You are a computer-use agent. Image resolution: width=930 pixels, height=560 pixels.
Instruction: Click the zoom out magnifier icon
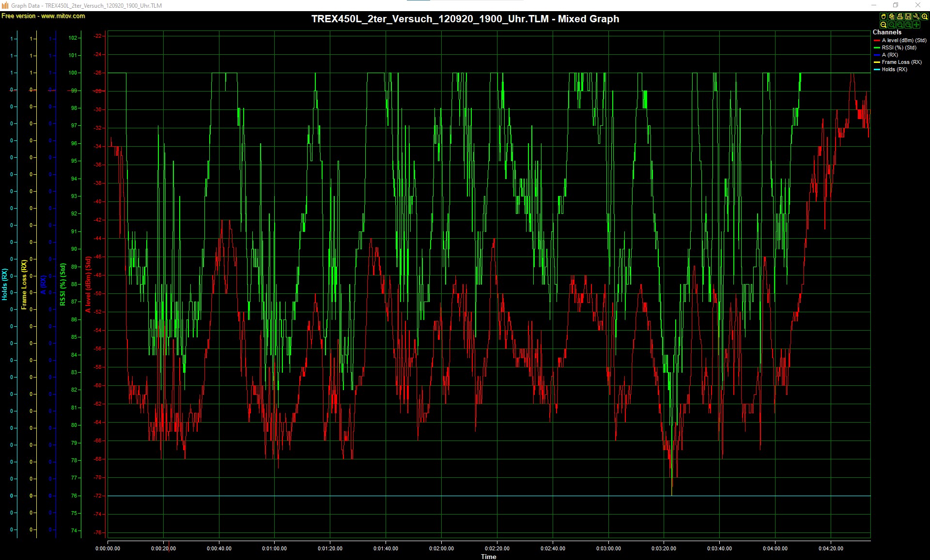883,25
